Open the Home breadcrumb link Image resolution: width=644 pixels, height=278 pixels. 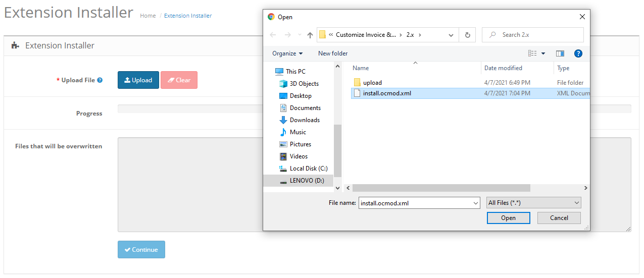point(148,16)
